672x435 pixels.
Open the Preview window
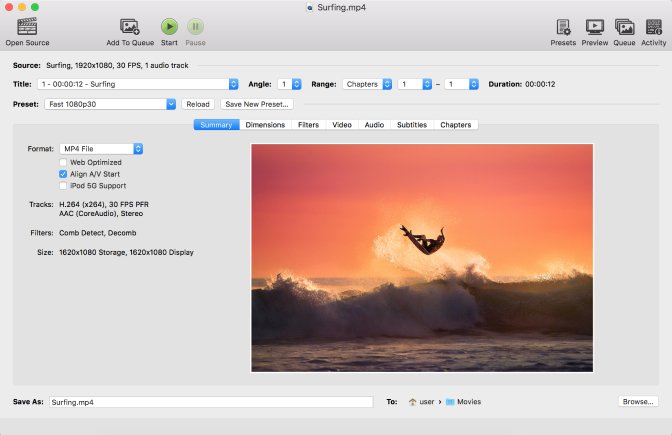(594, 32)
